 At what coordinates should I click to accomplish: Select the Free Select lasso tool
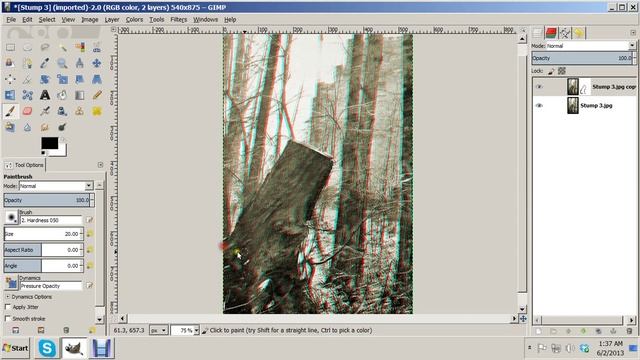[x=45, y=47]
